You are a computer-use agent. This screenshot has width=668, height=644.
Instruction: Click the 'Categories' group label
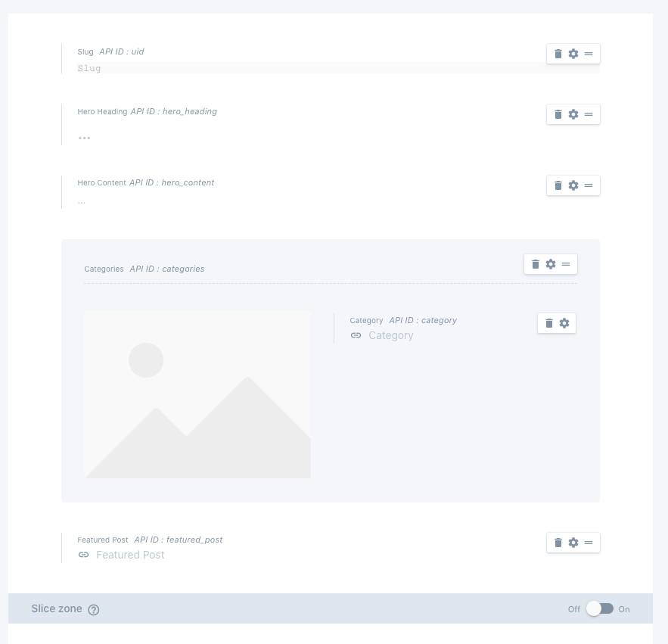[104, 269]
